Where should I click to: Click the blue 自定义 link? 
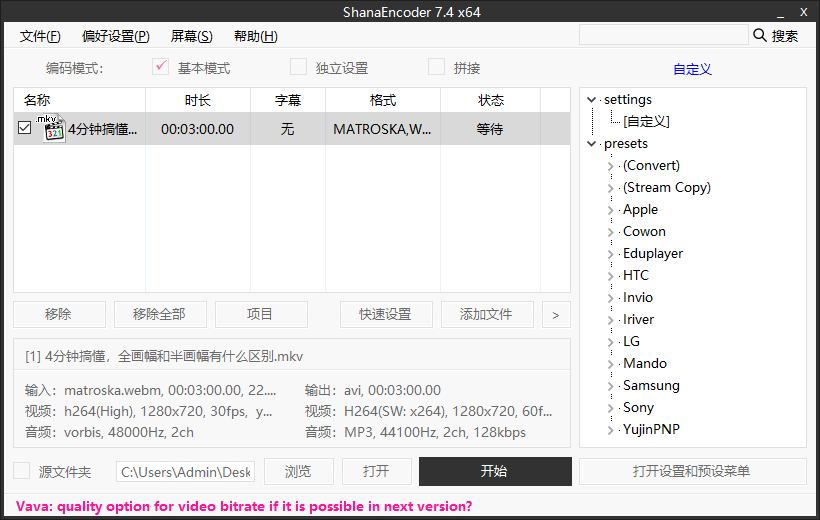coord(692,69)
